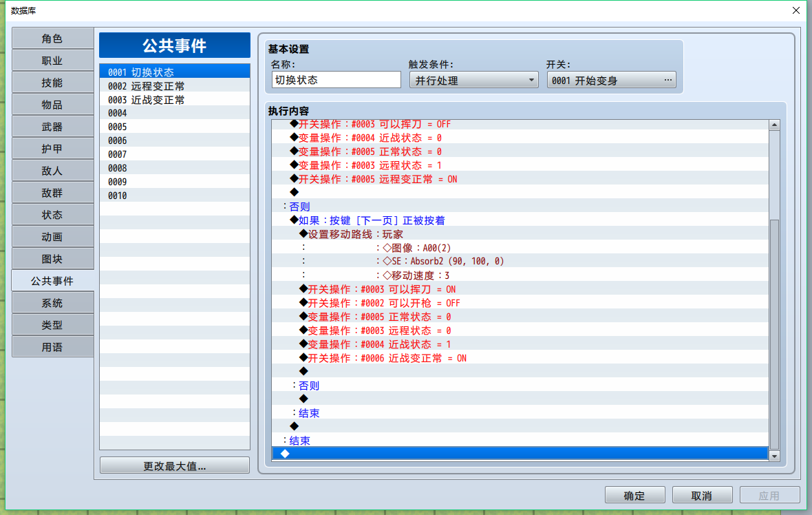Viewport: 812px width, 515px height.
Task: Switch to the 技能 tab
Action: click(x=52, y=83)
